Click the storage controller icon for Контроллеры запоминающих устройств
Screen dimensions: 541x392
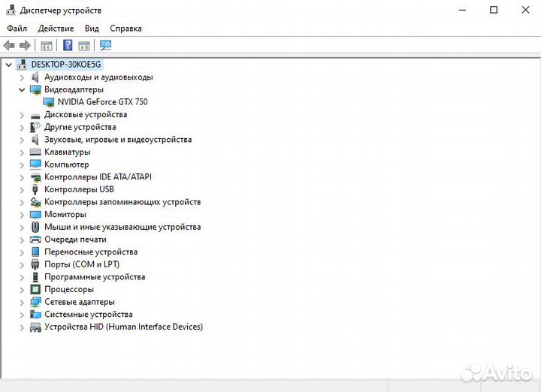[x=35, y=202]
